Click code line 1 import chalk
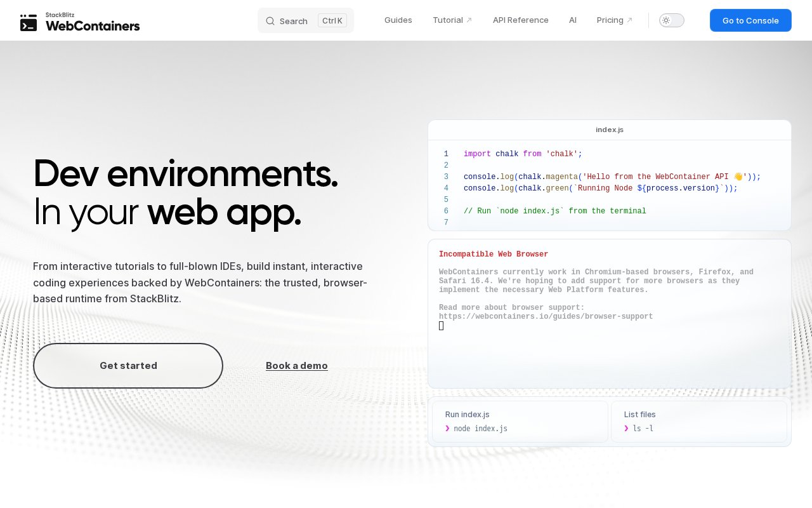The width and height of the screenshot is (812, 508). 523,154
